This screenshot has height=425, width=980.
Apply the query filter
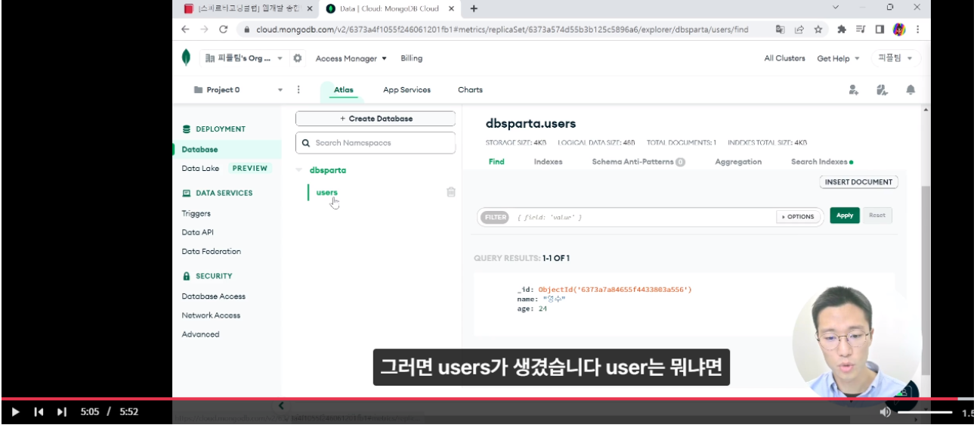pos(845,216)
